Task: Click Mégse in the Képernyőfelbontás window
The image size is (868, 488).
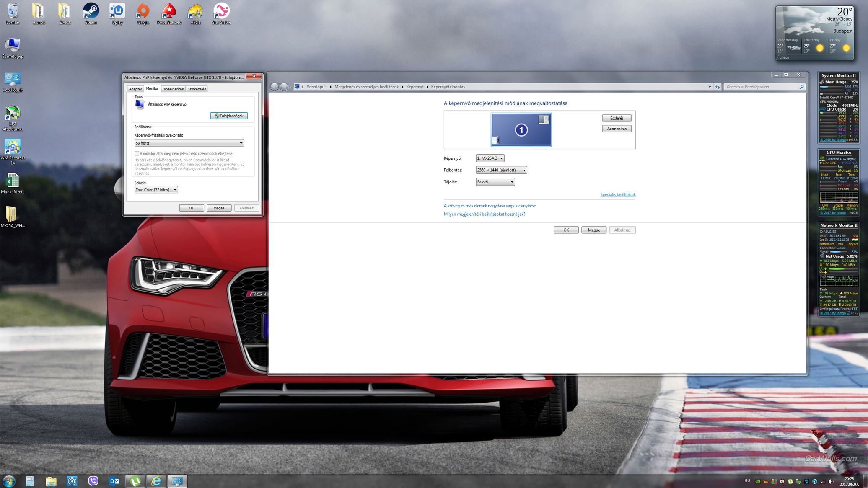Action: (x=593, y=230)
